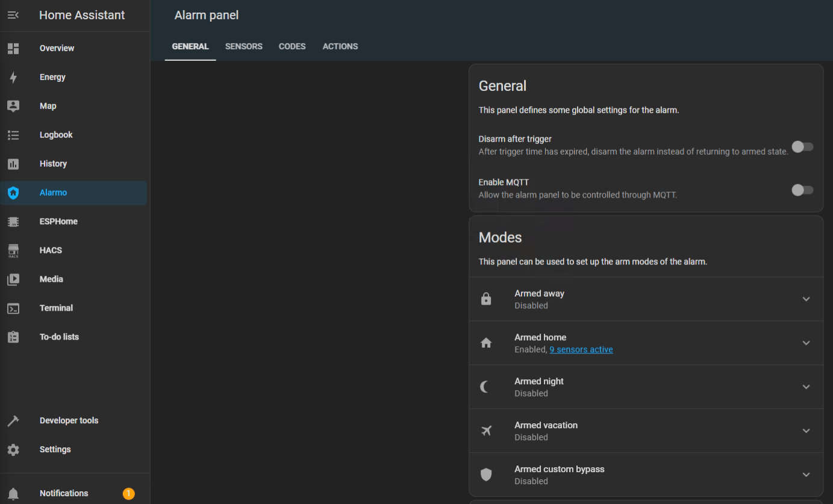833x504 pixels.
Task: Open the ESPHome chip icon
Action: pos(13,222)
